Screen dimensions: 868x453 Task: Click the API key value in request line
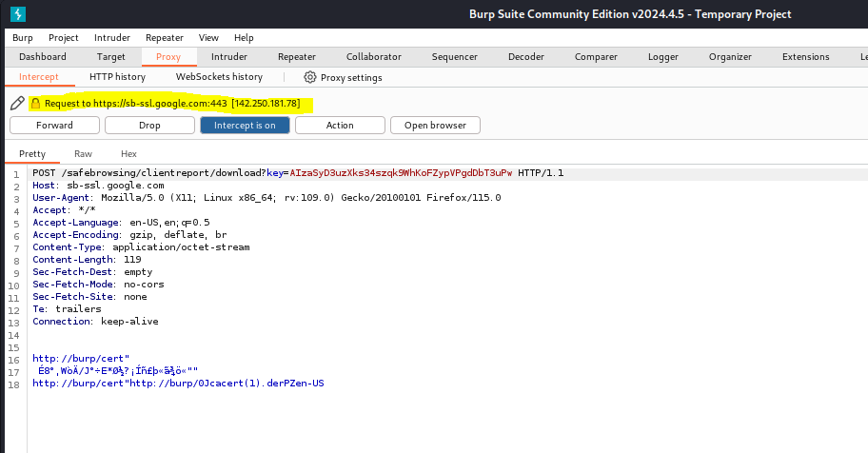[401, 173]
